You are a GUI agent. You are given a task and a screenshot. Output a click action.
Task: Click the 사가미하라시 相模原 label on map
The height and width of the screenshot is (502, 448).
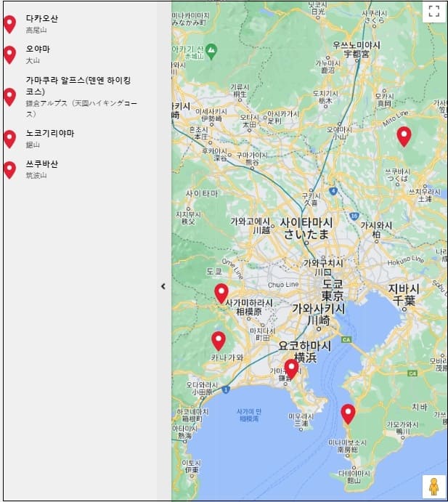click(249, 307)
